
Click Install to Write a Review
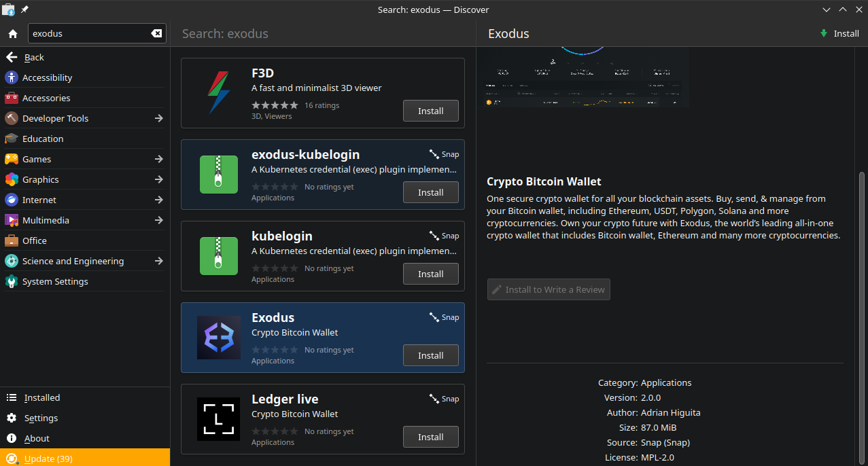549,289
